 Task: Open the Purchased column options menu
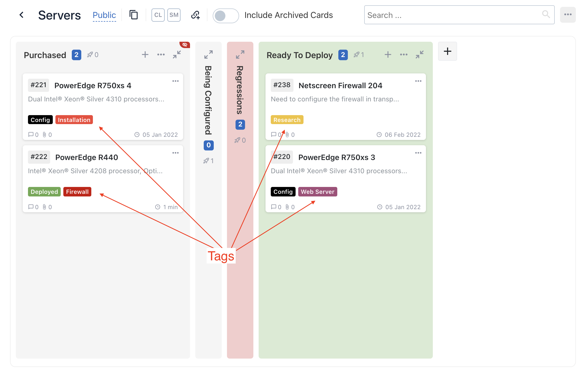pyautogui.click(x=161, y=55)
